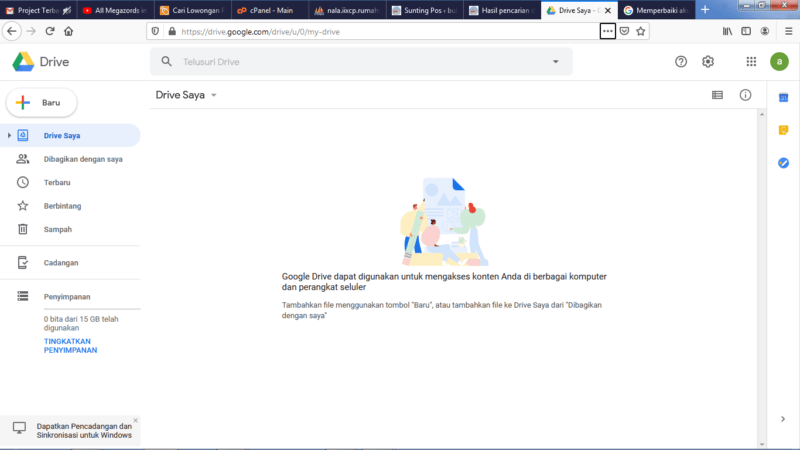
Task: Open search options dropdown arrow
Action: coord(556,62)
